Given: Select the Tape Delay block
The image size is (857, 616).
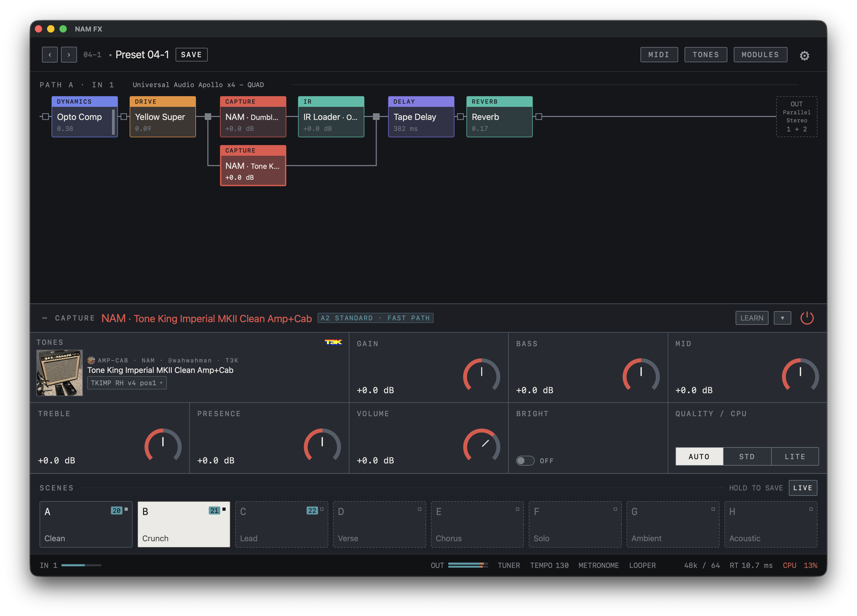Looking at the screenshot, I should click(421, 117).
